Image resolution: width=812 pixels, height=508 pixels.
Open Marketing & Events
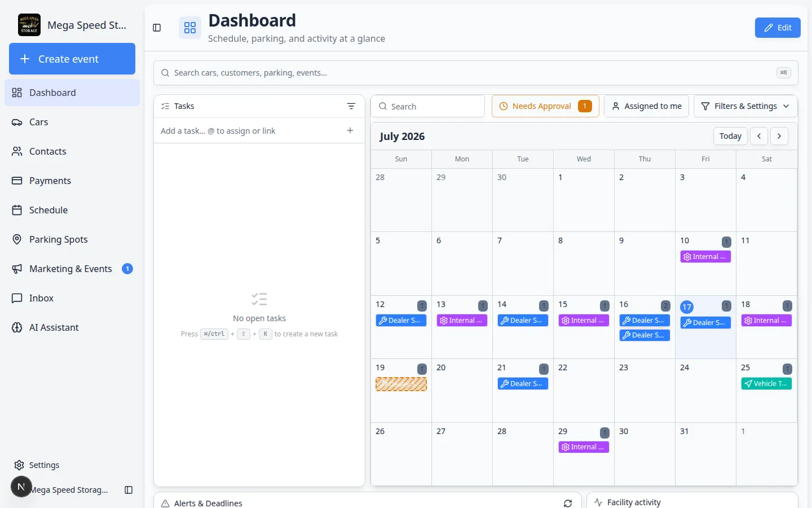pos(72,269)
